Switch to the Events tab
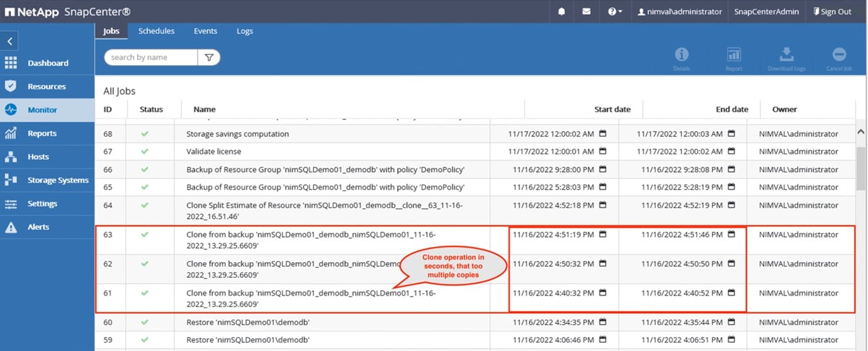Screen dimensions: 868x351 coord(205,31)
